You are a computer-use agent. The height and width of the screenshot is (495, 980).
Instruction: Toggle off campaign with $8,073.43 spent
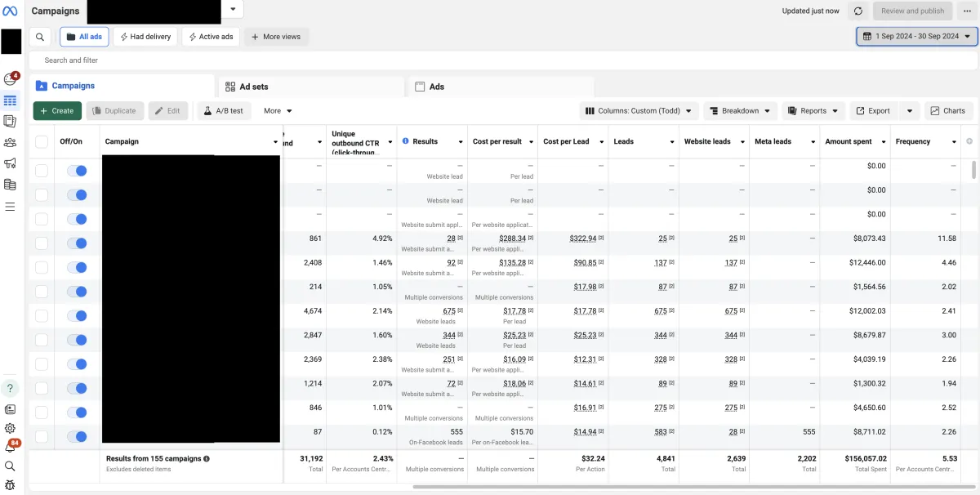pos(77,243)
